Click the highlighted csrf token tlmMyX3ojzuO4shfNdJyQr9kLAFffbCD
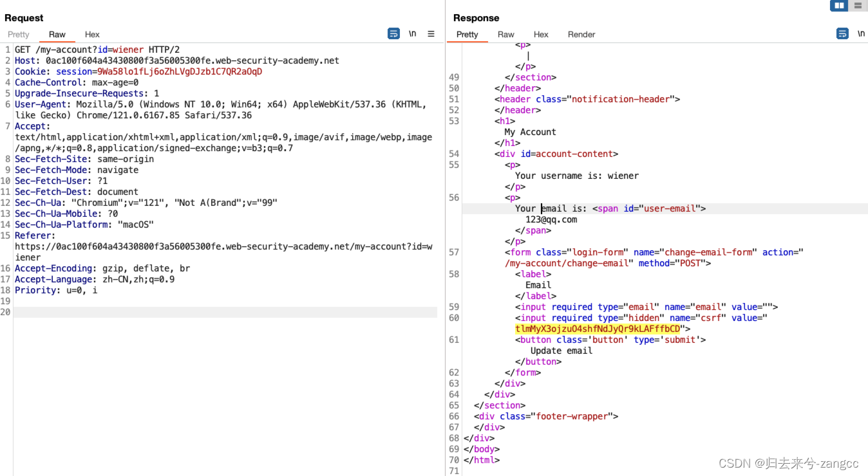The height and width of the screenshot is (476, 868). pyautogui.click(x=598, y=329)
